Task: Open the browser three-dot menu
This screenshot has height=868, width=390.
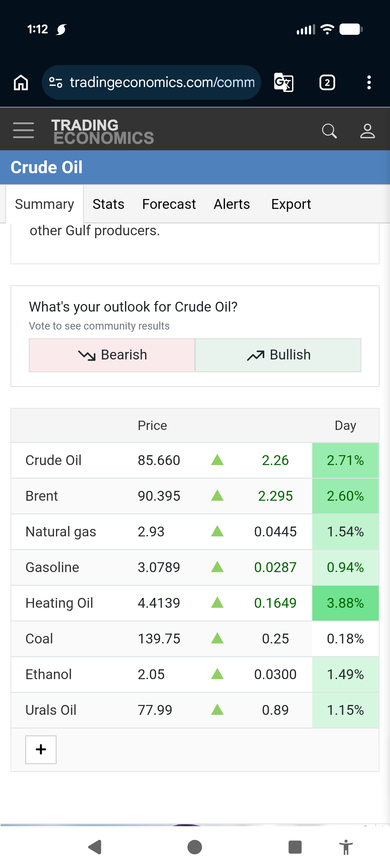Action: point(369,83)
